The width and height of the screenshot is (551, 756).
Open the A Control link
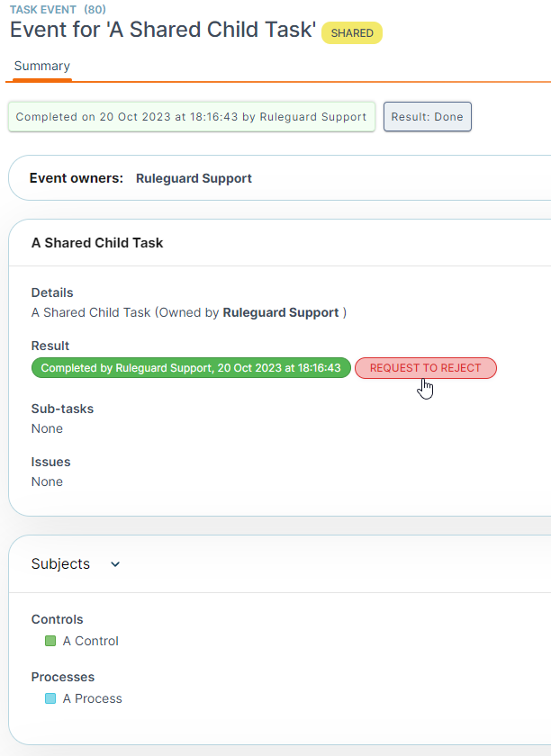click(x=91, y=641)
